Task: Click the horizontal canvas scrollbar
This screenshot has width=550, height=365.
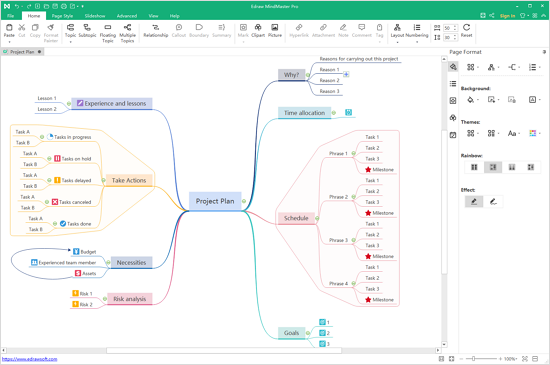Action: [x=224, y=350]
